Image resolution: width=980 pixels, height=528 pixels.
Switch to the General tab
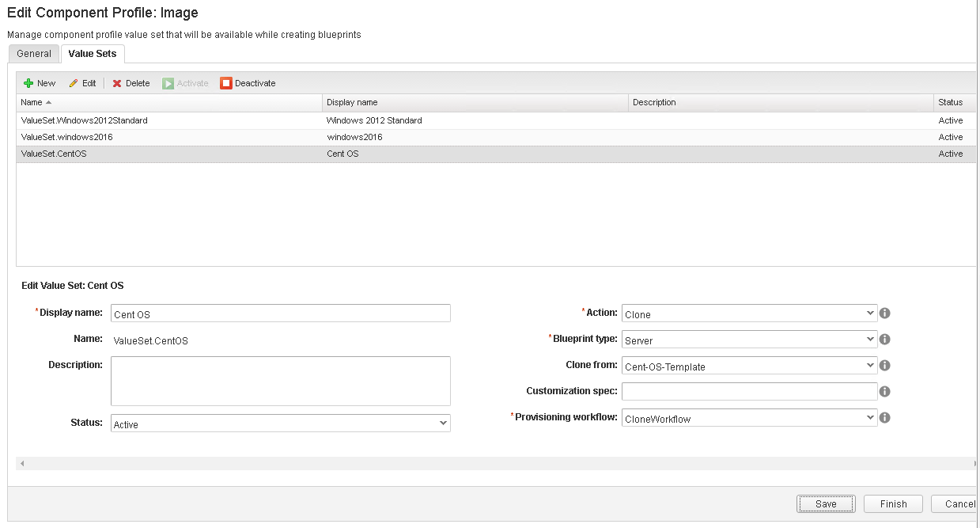(34, 54)
